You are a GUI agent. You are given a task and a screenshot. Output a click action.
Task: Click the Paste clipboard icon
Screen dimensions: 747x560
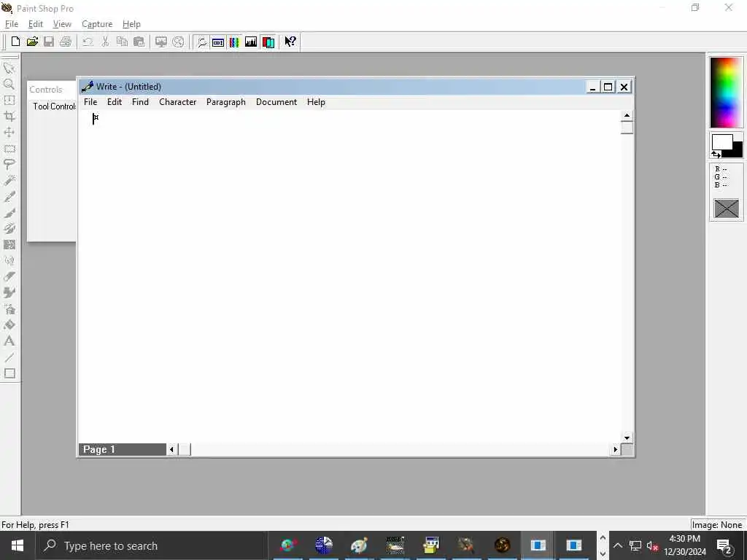tap(139, 42)
